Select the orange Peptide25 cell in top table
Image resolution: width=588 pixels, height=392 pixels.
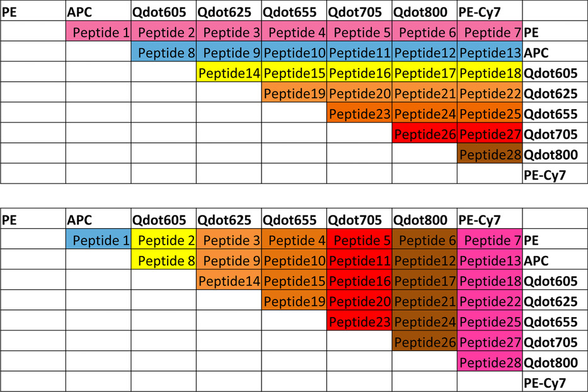click(490, 113)
